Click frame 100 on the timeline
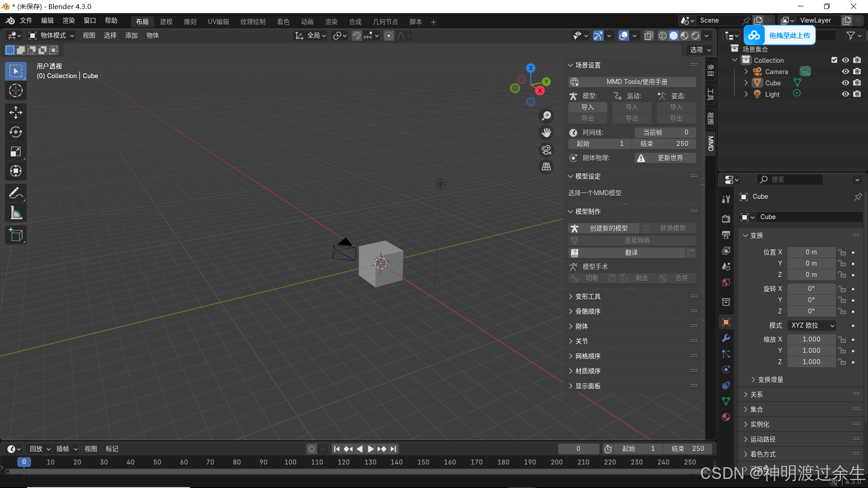The image size is (868, 488). click(x=290, y=462)
